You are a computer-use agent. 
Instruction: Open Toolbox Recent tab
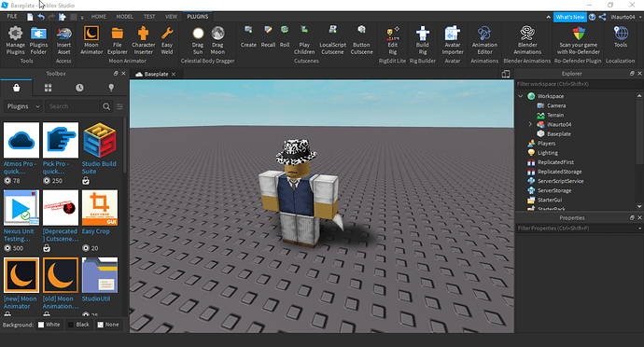[79, 88]
